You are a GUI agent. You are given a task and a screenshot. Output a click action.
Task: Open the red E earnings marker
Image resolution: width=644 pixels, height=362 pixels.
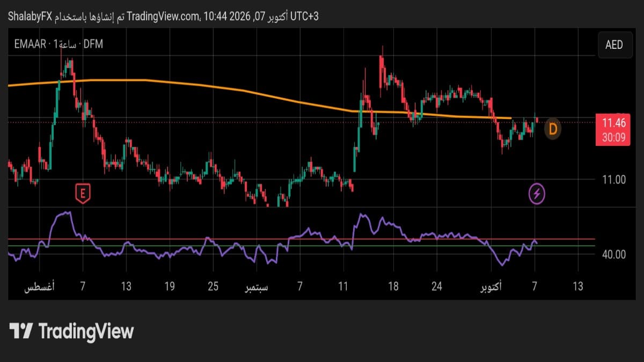click(82, 194)
